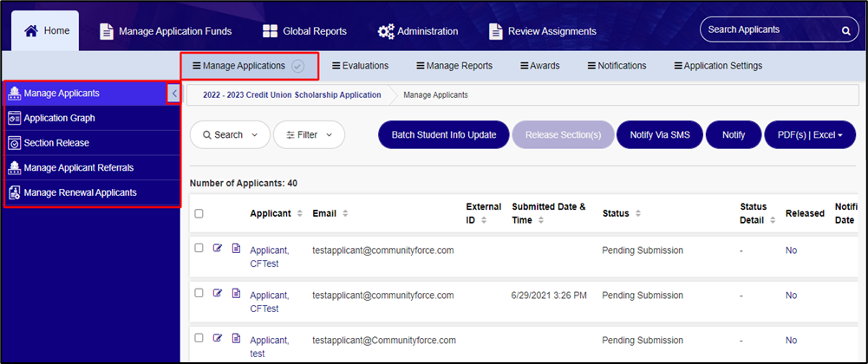Click the Section Release sidebar icon
868x364 pixels.
coord(15,143)
